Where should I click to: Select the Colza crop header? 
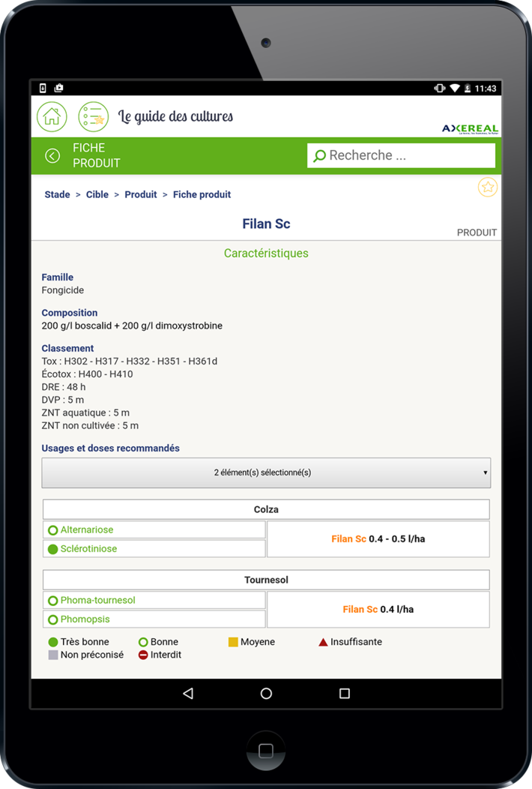(266, 509)
